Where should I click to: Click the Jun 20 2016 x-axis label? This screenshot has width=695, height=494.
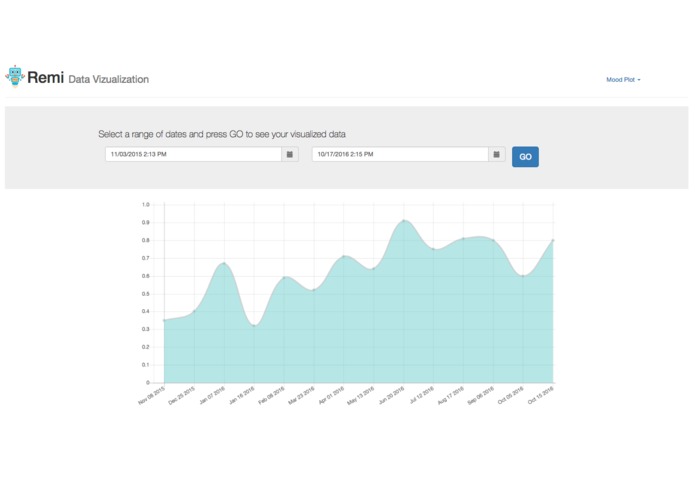[x=392, y=395]
